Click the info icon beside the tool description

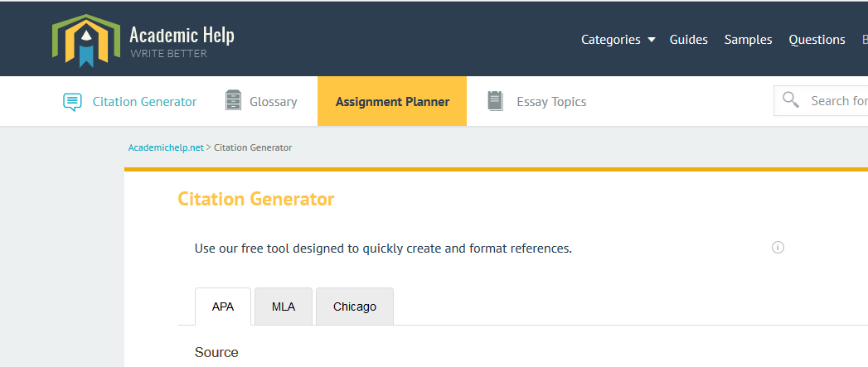tap(778, 248)
